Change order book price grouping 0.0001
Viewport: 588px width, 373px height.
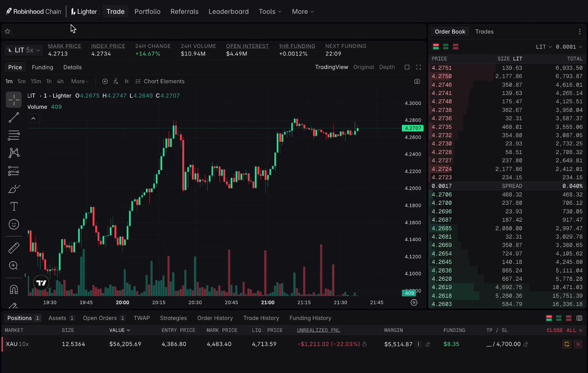569,47
